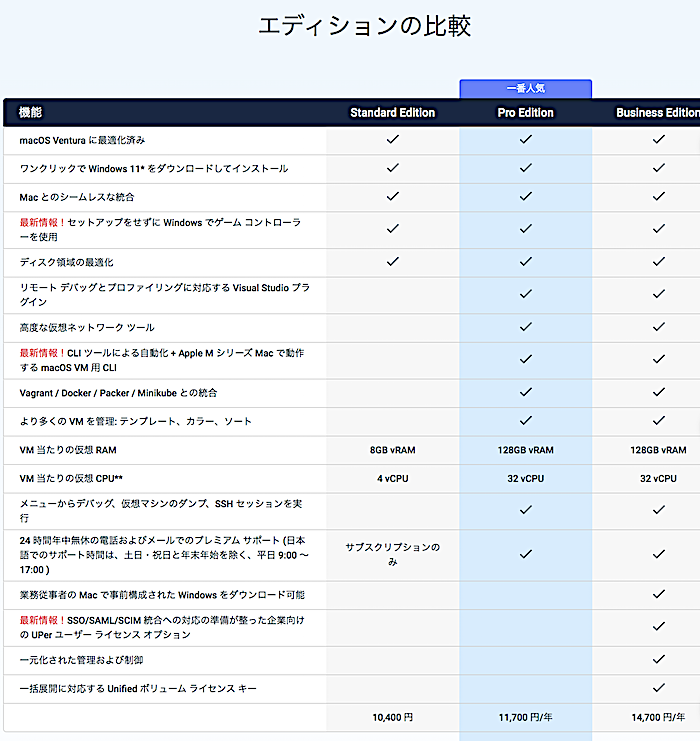Select the Business Edition column header
Image resolution: width=700 pixels, height=741 pixels.
pyautogui.click(x=657, y=113)
